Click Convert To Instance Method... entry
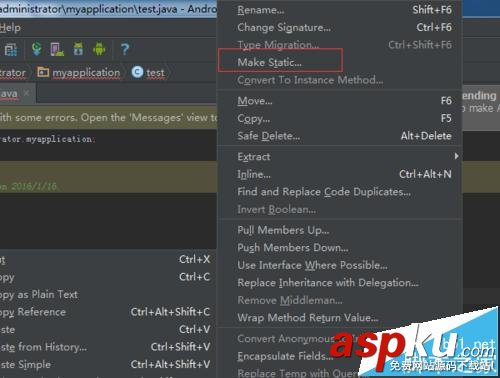This screenshot has height=378, width=500. (x=340, y=80)
